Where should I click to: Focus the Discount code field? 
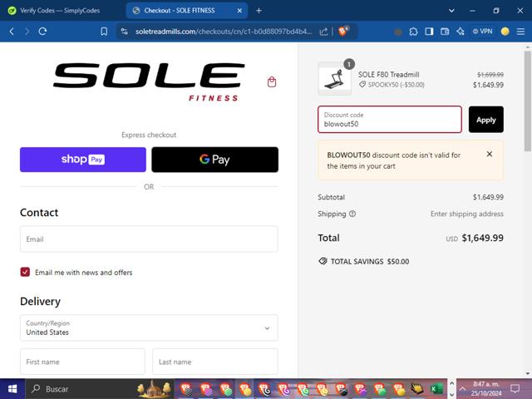pos(390,120)
